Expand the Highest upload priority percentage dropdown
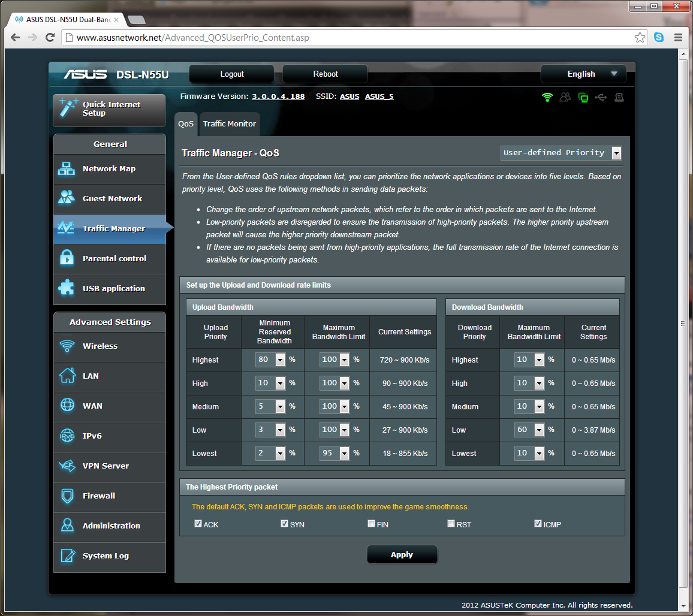The width and height of the screenshot is (693, 616). (x=278, y=360)
